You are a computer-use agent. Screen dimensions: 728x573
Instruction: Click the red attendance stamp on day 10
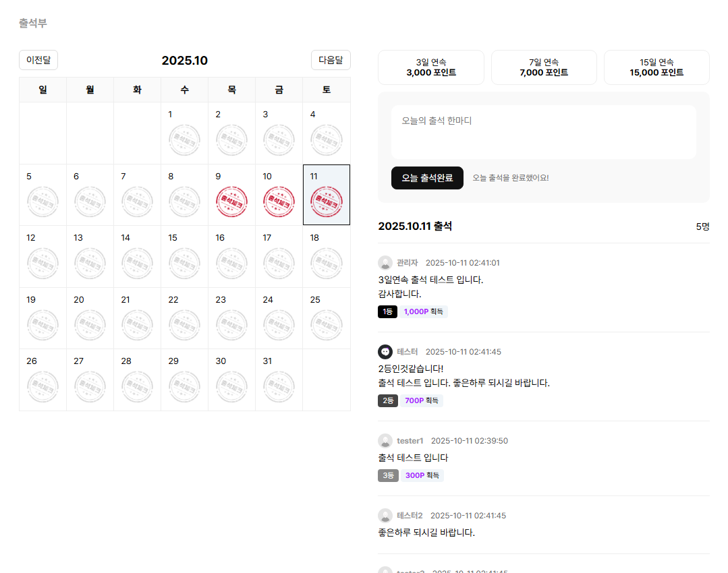click(x=279, y=202)
